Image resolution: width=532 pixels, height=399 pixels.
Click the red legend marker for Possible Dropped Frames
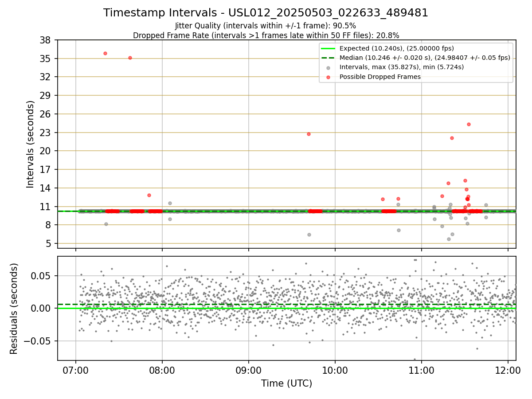point(329,77)
